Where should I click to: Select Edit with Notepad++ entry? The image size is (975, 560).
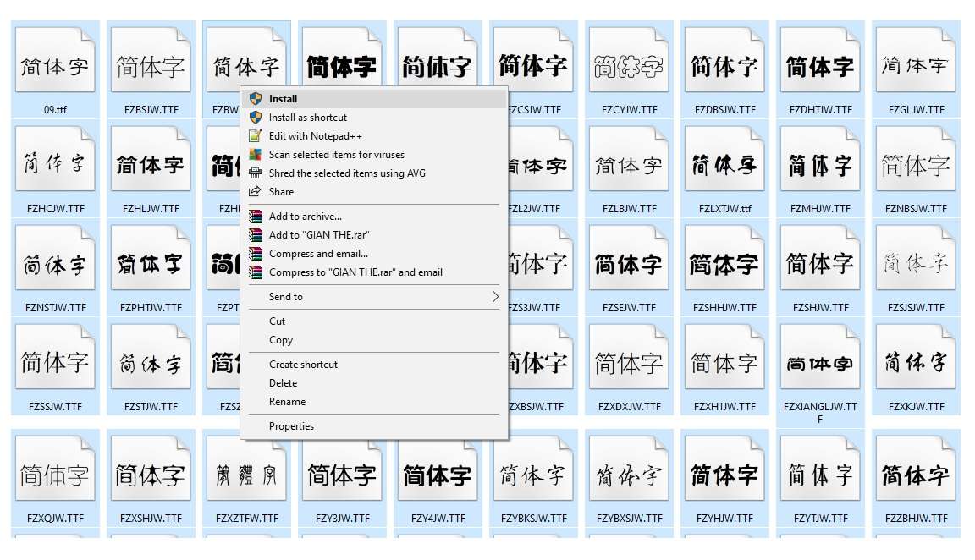click(x=374, y=136)
